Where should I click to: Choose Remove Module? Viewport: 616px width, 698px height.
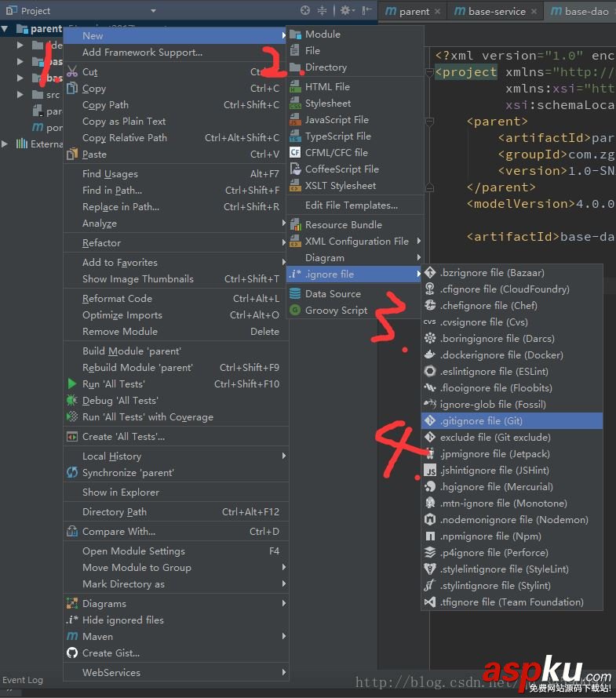[176, 332]
